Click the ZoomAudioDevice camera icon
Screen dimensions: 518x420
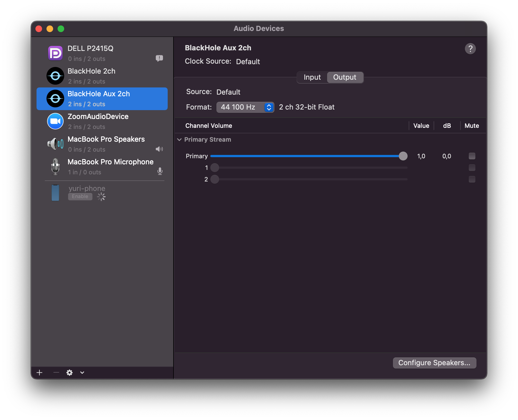[55, 121]
